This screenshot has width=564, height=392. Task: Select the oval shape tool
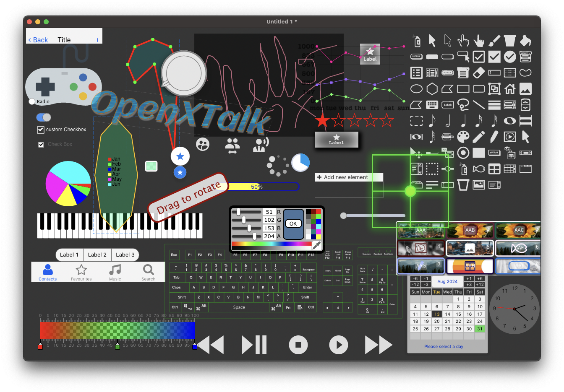tap(416, 89)
